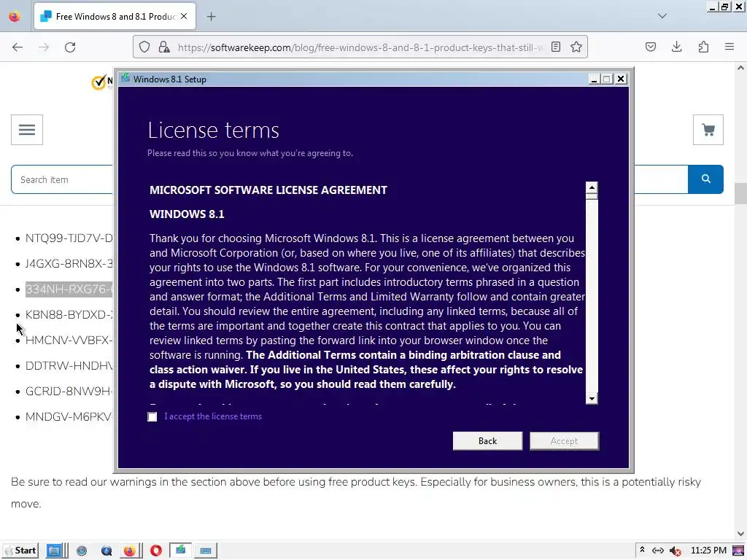This screenshot has width=747, height=560.
Task: Click the license scrollbar thumb
Action: (x=592, y=197)
